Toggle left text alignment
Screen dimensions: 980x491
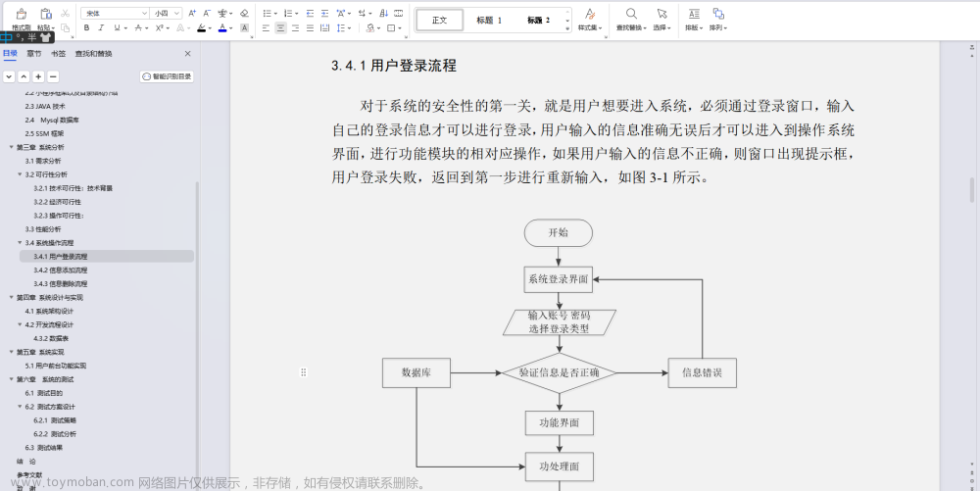267,27
